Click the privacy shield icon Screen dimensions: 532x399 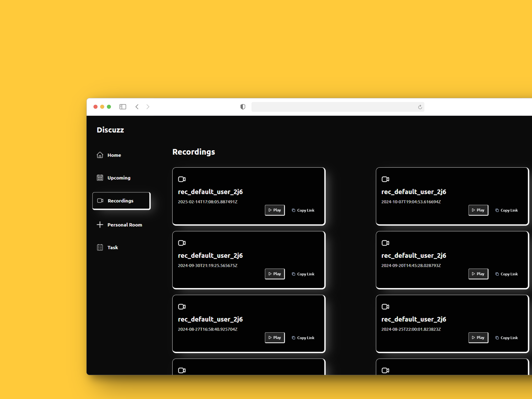(243, 107)
